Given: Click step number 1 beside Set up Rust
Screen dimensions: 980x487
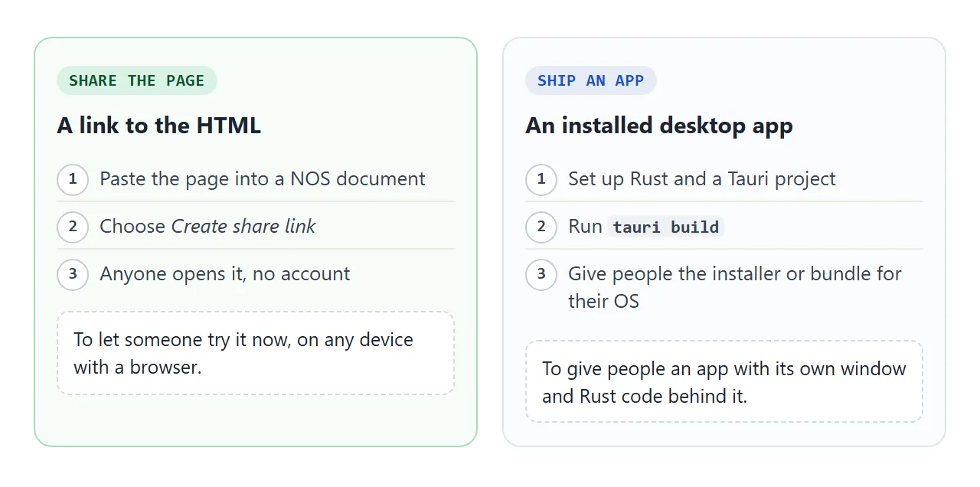Looking at the screenshot, I should tap(541, 179).
